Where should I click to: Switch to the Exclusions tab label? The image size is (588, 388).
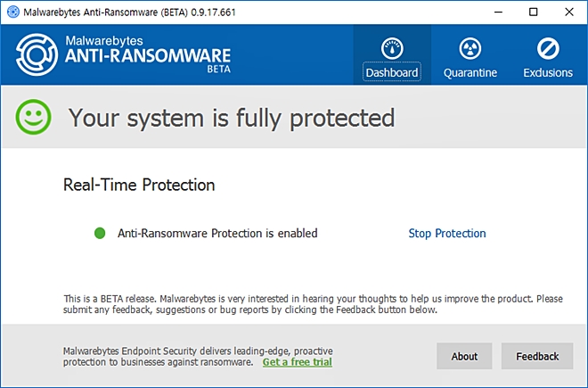click(548, 72)
